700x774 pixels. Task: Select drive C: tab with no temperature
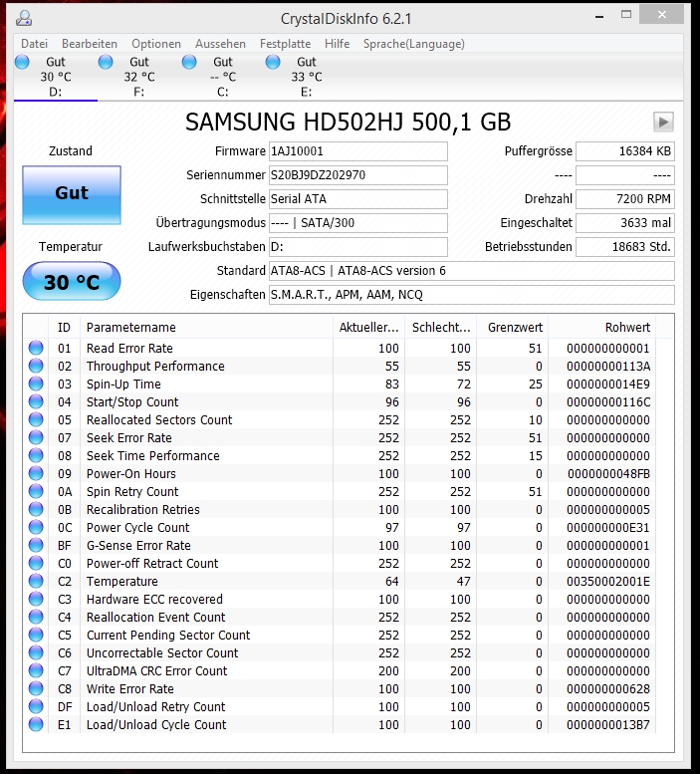222,77
